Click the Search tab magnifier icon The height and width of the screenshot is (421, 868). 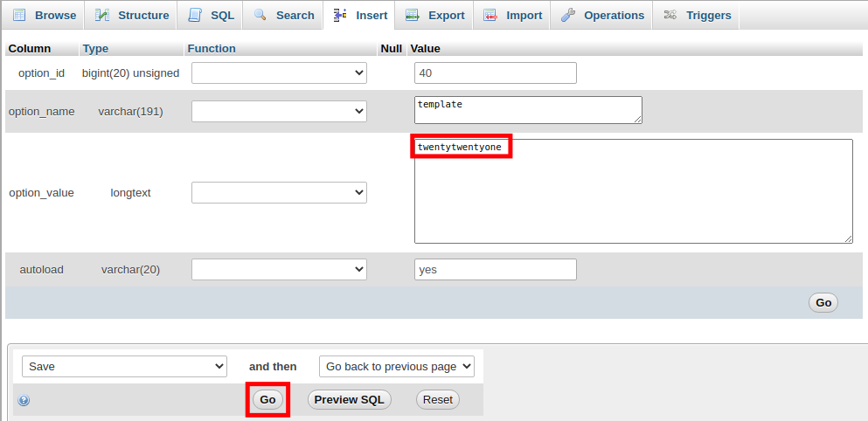click(x=260, y=15)
